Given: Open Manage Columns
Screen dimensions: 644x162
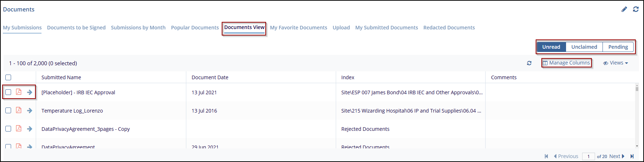Looking at the screenshot, I should click(566, 63).
